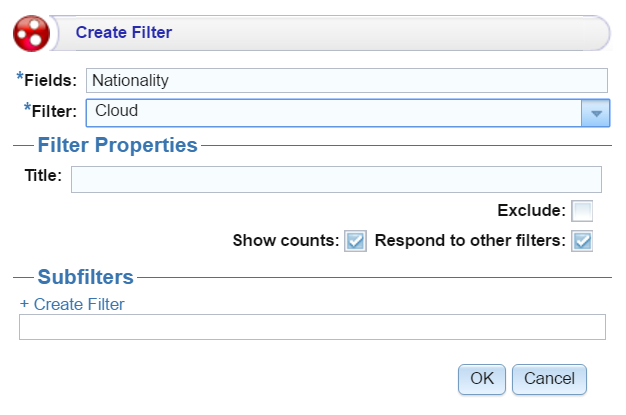Click the Show counts label text

pos(286,240)
